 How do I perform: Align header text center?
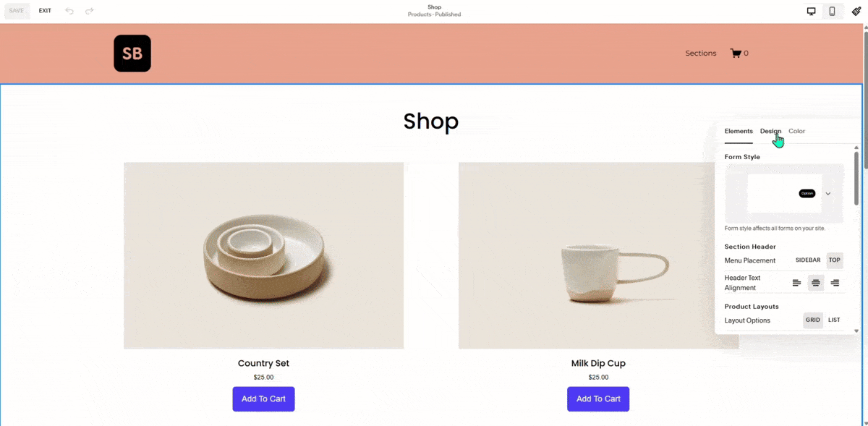coord(816,283)
